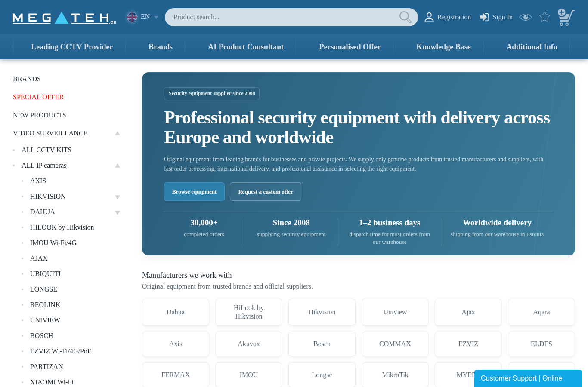This screenshot has height=387, width=588.
Task: Open the eye viewed-products icon
Action: pos(526,17)
